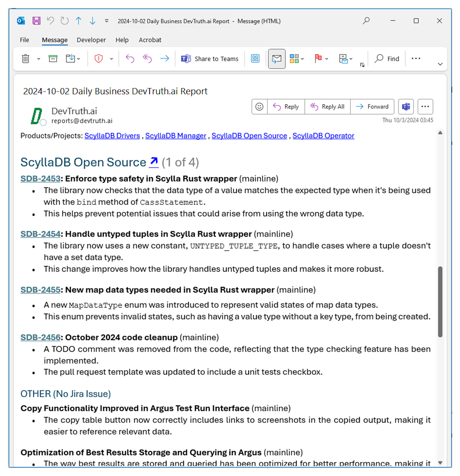
Task: Click Reply All in message header
Action: pos(327,107)
